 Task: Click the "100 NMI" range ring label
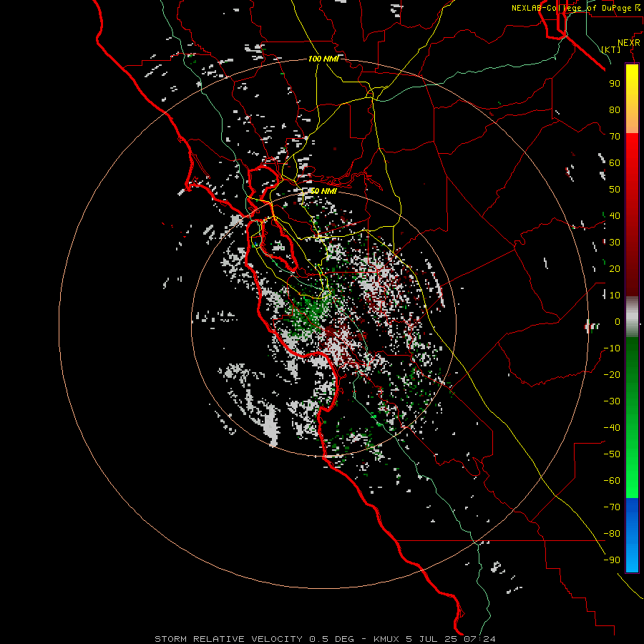pyautogui.click(x=323, y=59)
